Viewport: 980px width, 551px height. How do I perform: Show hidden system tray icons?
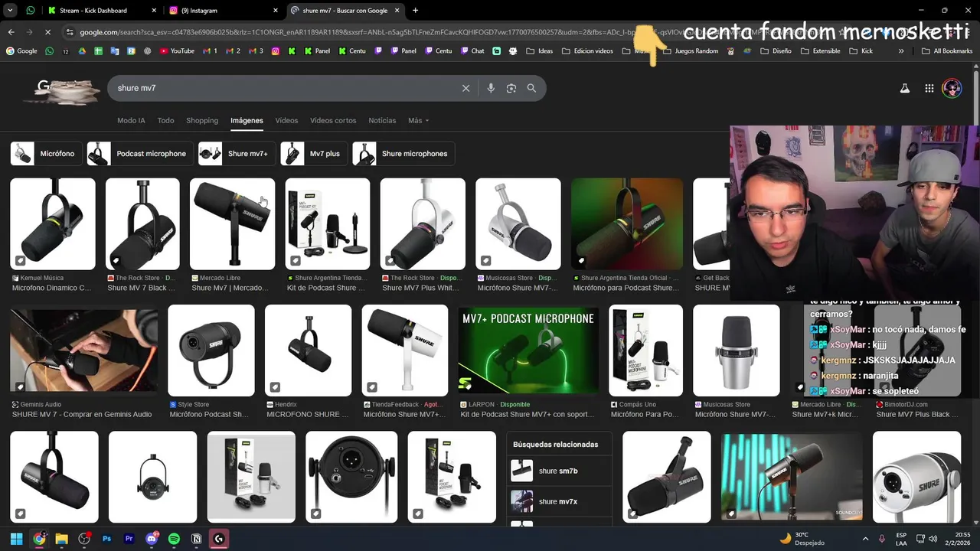click(865, 539)
